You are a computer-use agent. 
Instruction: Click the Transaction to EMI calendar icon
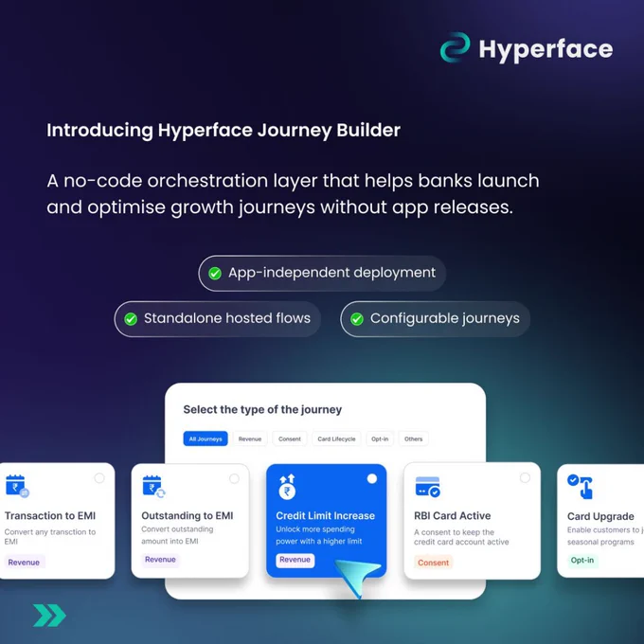(x=17, y=486)
